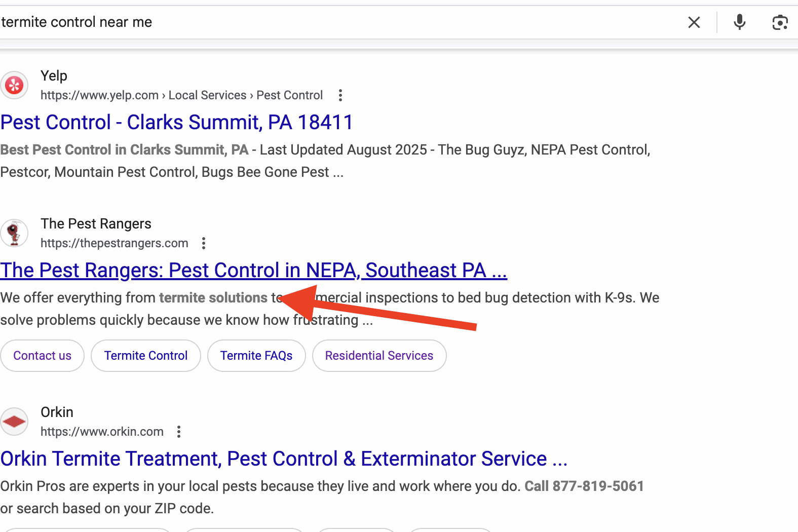Click the Termite FAQs sitelink button
Image resolution: width=798 pixels, height=532 pixels.
point(256,356)
